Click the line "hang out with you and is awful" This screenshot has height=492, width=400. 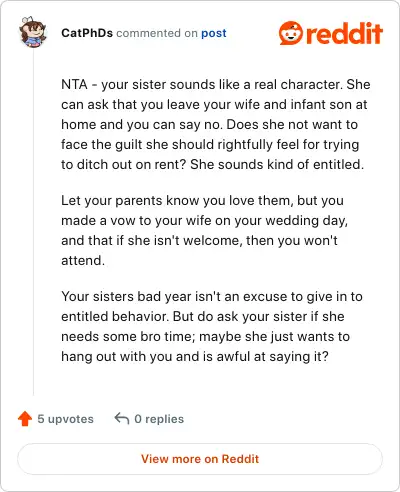(195, 356)
